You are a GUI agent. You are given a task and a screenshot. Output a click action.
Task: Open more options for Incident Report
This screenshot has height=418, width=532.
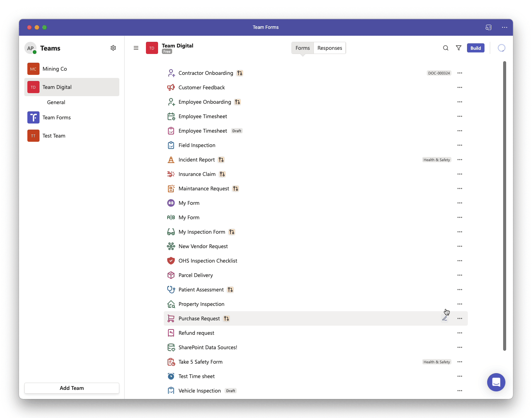(x=460, y=160)
